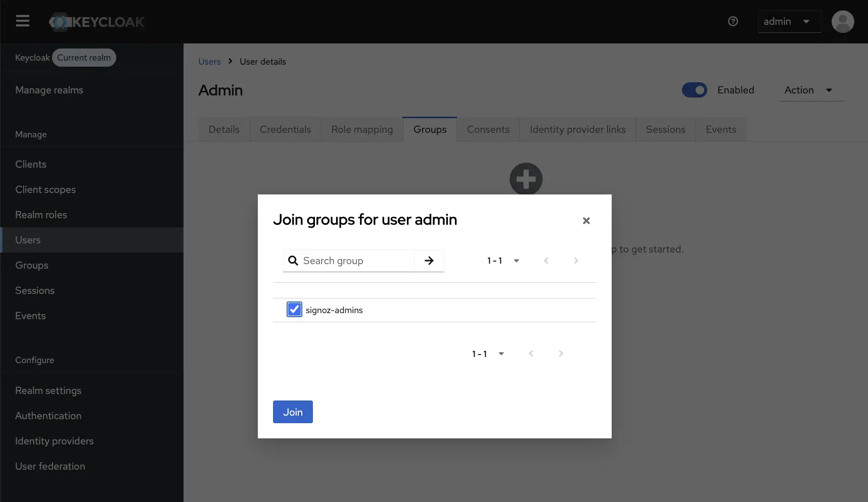868x502 pixels.
Task: Open Clients in sidebar
Action: (x=92, y=164)
